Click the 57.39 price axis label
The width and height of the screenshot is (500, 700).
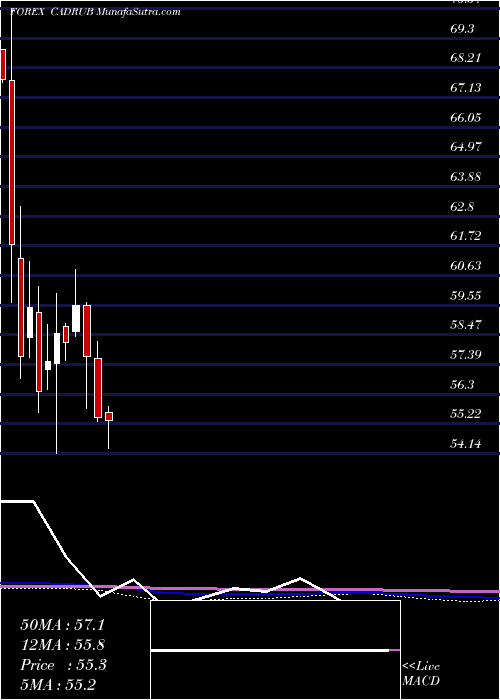(466, 355)
